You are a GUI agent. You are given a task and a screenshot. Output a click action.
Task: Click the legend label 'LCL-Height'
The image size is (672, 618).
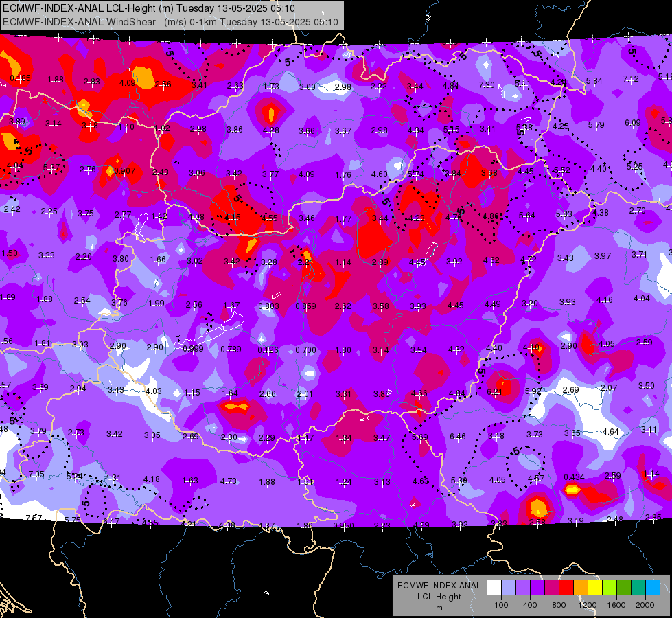point(439,597)
